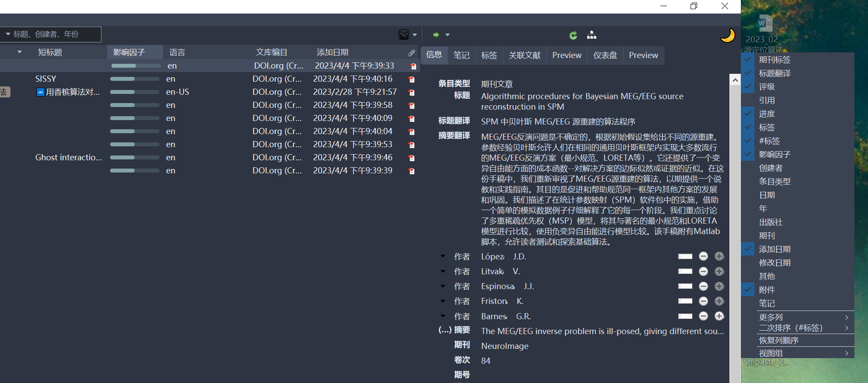The height and width of the screenshot is (383, 868).
Task: Add author after Barnes with plus icon
Action: click(x=719, y=316)
